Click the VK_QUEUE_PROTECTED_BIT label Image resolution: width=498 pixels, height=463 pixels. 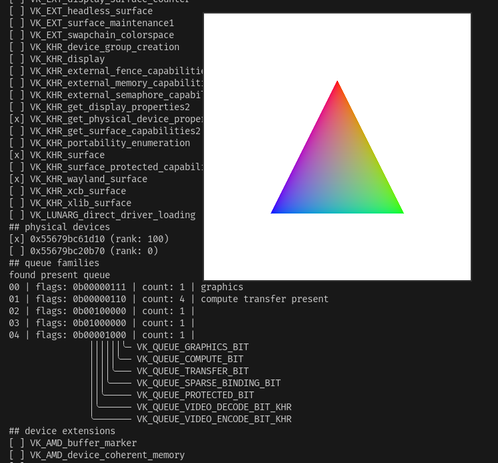[x=195, y=395]
